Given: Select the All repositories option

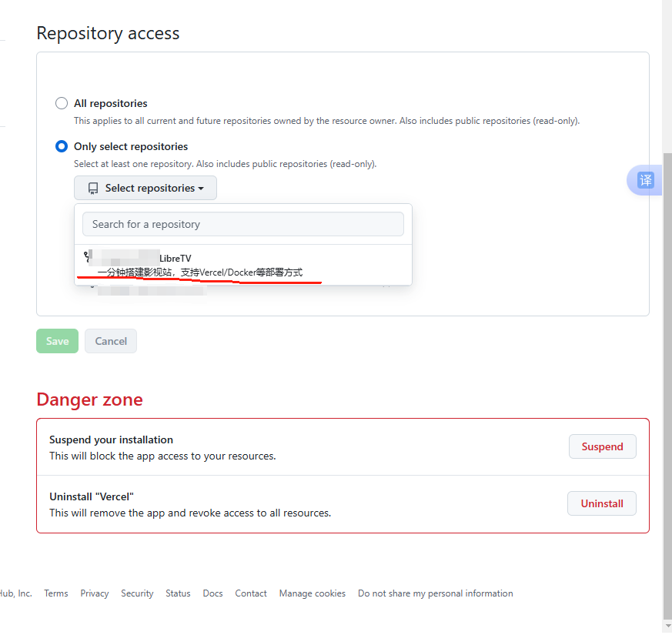Looking at the screenshot, I should [62, 103].
